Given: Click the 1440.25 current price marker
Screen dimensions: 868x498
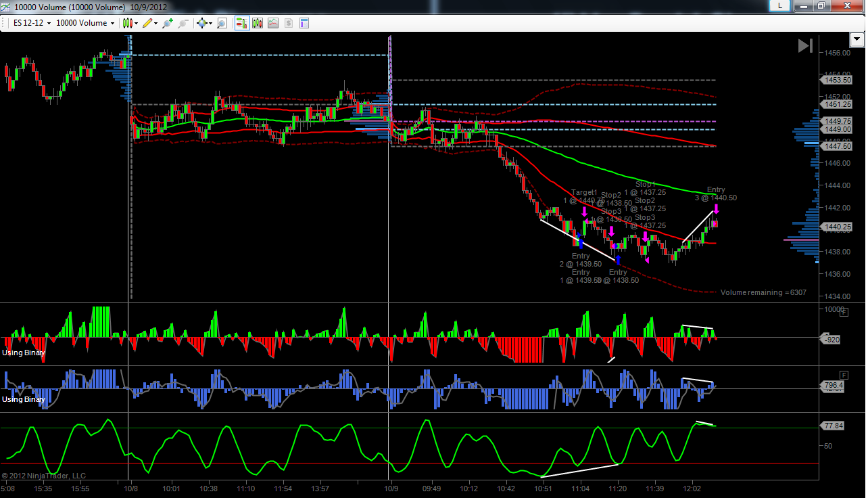Looking at the screenshot, I should tap(836, 227).
